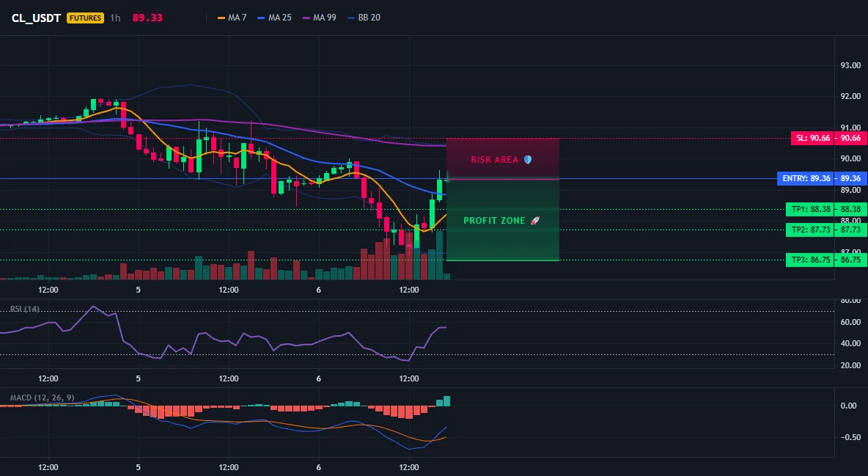Image resolution: width=868 pixels, height=476 pixels.
Task: Click the 40.00 RSI axis label
Action: pyautogui.click(x=850, y=343)
